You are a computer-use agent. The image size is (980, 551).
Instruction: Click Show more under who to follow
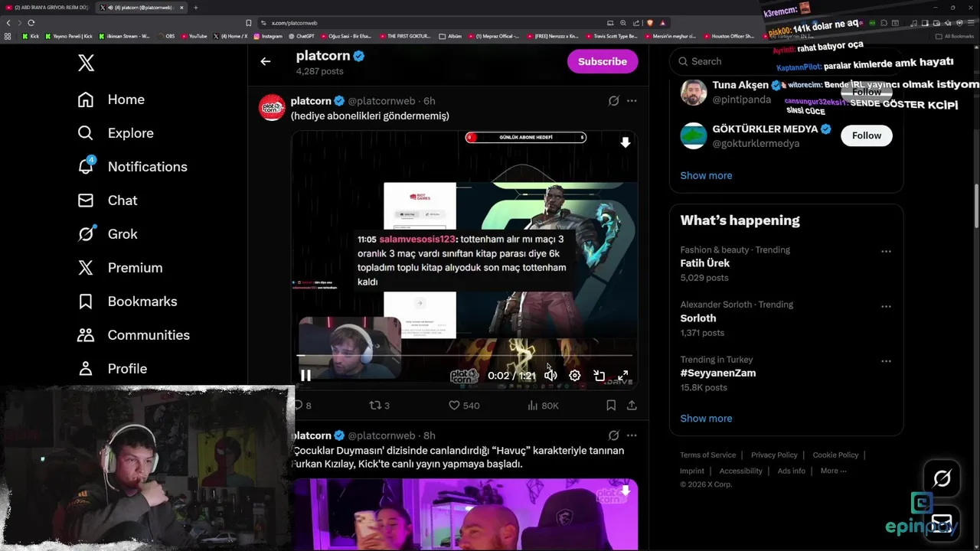pyautogui.click(x=706, y=175)
